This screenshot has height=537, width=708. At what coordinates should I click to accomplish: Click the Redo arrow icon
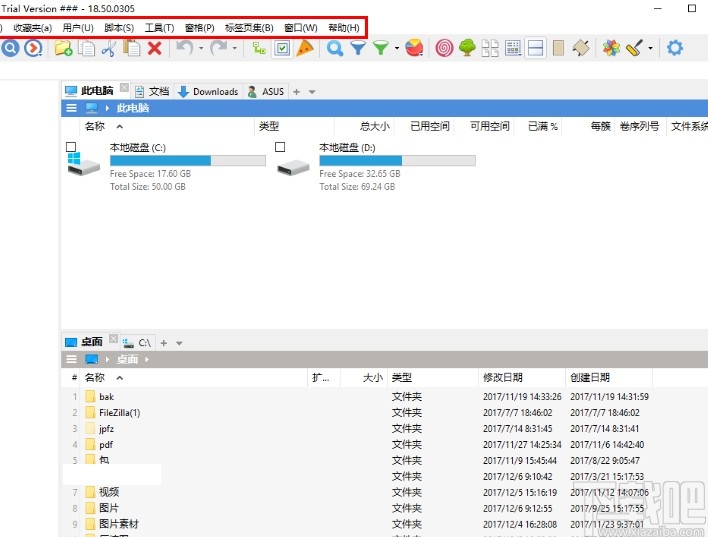[219, 47]
